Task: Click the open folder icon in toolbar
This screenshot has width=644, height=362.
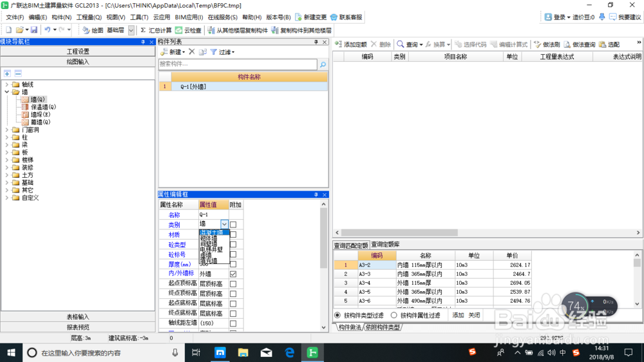Action: (x=19, y=30)
